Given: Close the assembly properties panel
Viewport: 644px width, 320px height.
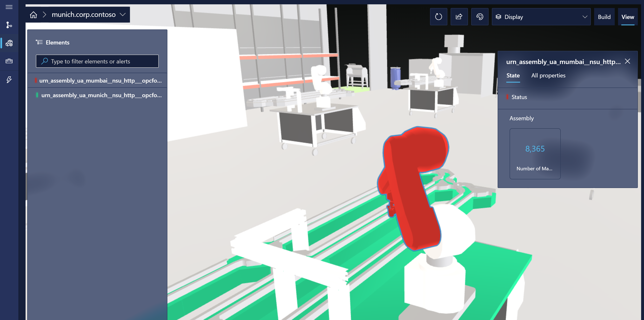Looking at the screenshot, I should click(x=628, y=61).
